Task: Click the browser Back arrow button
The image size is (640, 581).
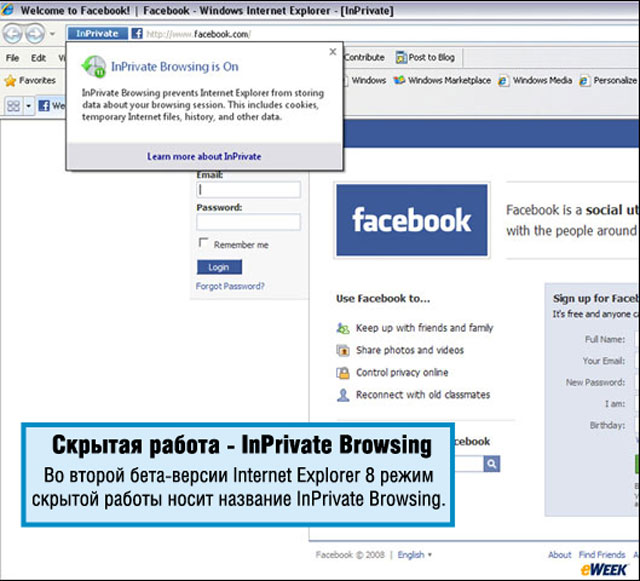Action: tap(12, 34)
